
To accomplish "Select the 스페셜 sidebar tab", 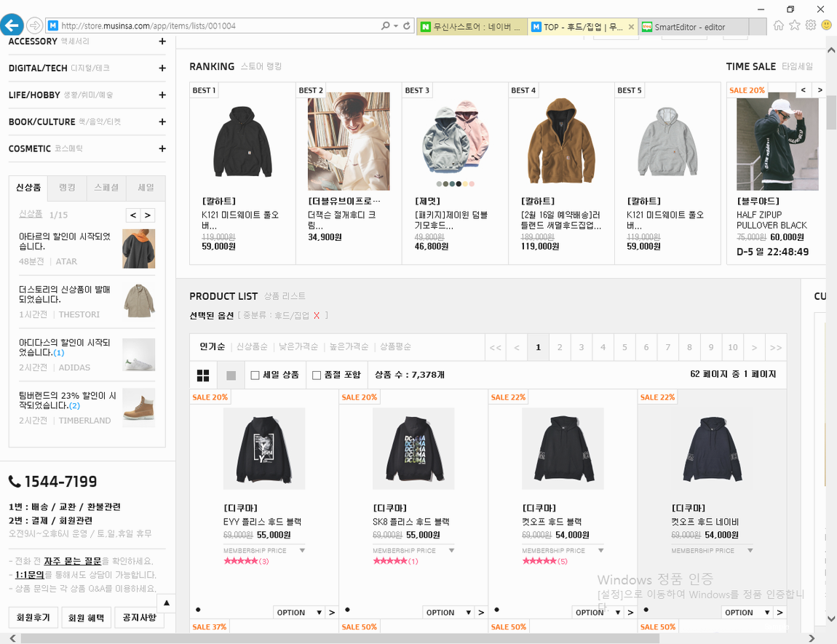I will coord(106,188).
